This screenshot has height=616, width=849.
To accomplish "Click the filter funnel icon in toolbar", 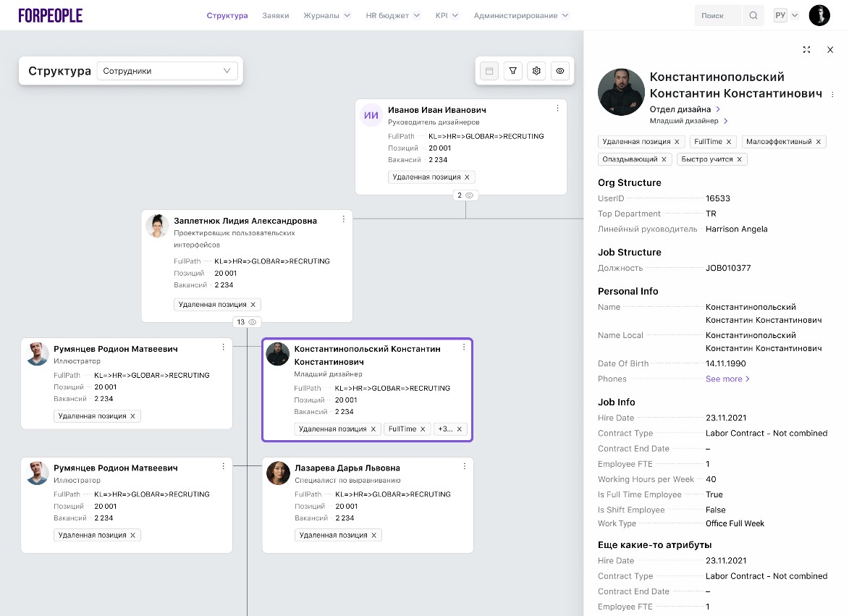I will tap(512, 71).
